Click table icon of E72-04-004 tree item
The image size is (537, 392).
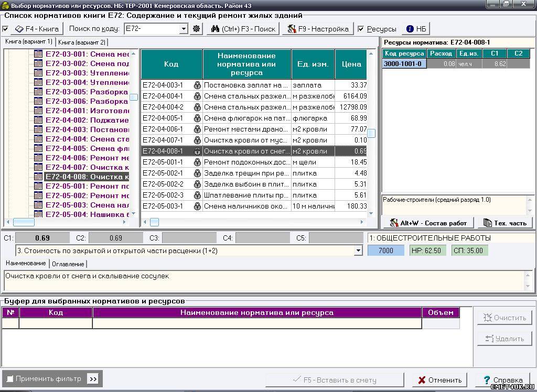[38, 139]
